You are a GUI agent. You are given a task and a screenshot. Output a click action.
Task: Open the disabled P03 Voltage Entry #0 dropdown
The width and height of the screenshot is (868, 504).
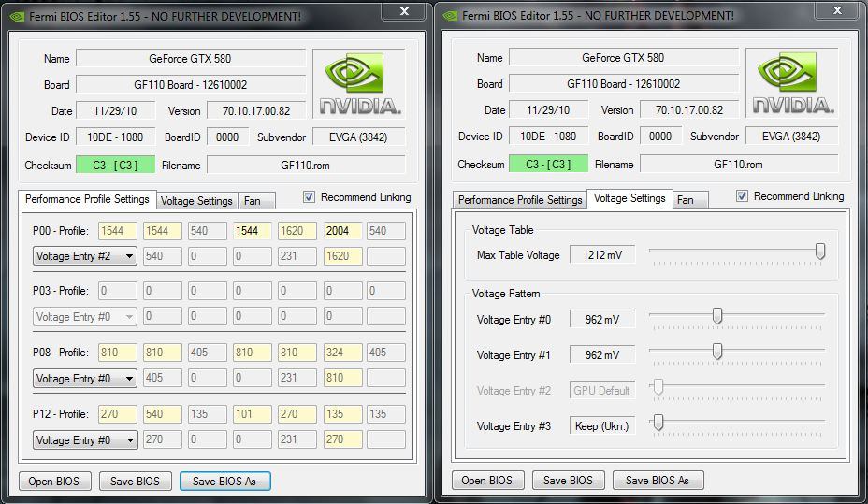point(85,317)
